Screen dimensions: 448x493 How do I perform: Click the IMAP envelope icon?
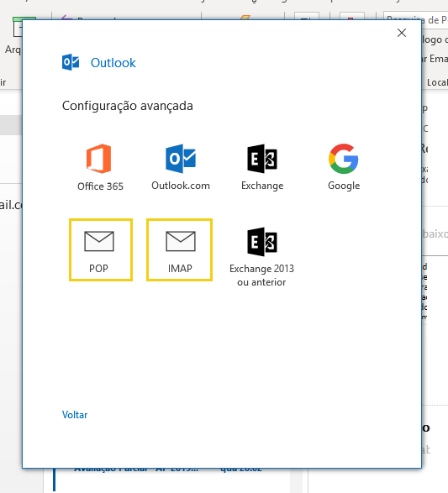(181, 241)
